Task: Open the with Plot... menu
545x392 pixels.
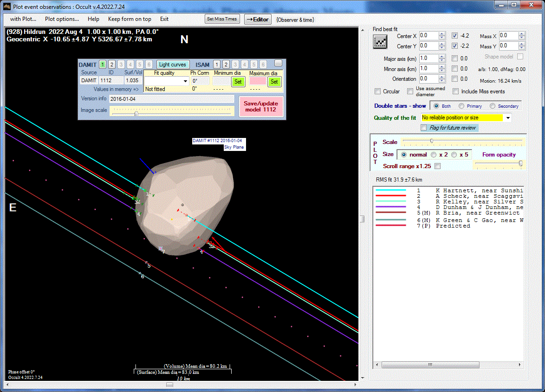Action: click(x=23, y=19)
